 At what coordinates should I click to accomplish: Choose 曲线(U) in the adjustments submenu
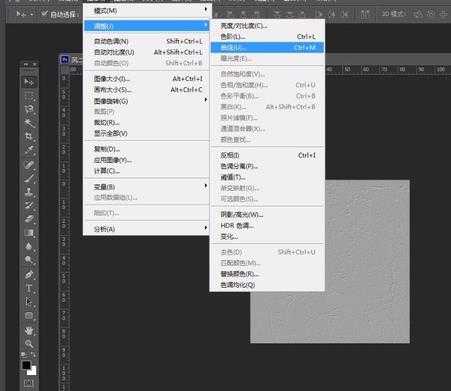(x=267, y=47)
